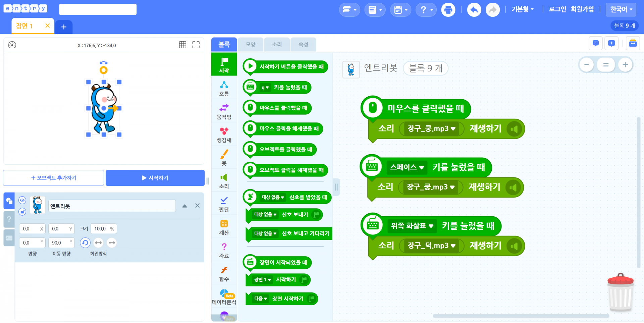This screenshot has height=323, width=644.
Task: Add a new comment to workspace
Action: [611, 43]
